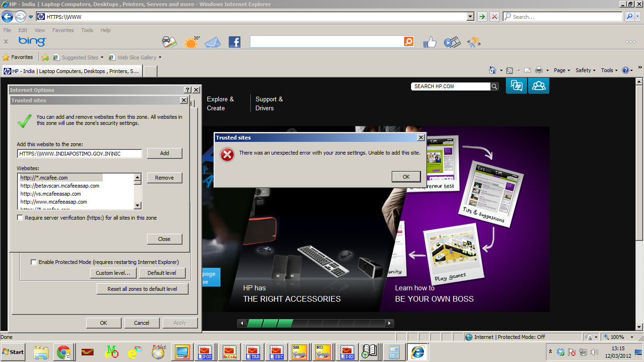The width and height of the screenshot is (644, 362).
Task: Open Windows Explorer folder icon in taskbar
Action: 41,352
